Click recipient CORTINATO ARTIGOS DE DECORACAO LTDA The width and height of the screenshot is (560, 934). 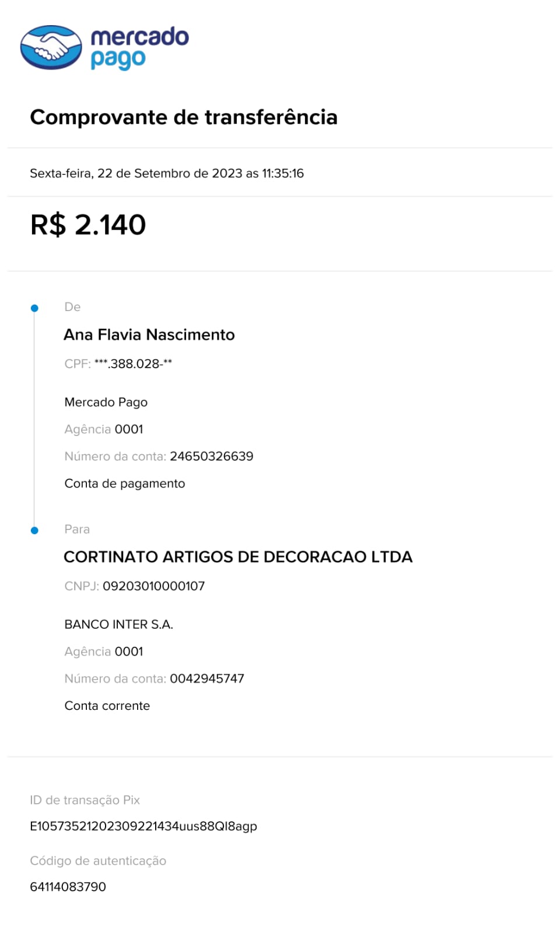point(238,557)
